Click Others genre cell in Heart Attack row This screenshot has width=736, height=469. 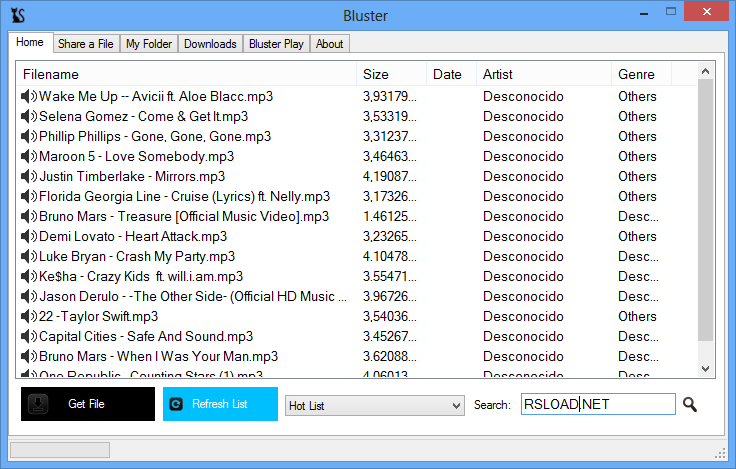coord(637,236)
